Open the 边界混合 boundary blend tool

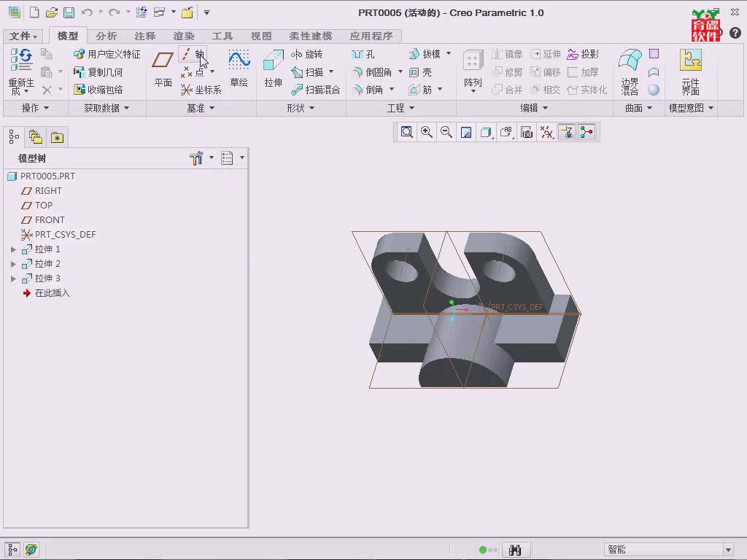coord(630,71)
